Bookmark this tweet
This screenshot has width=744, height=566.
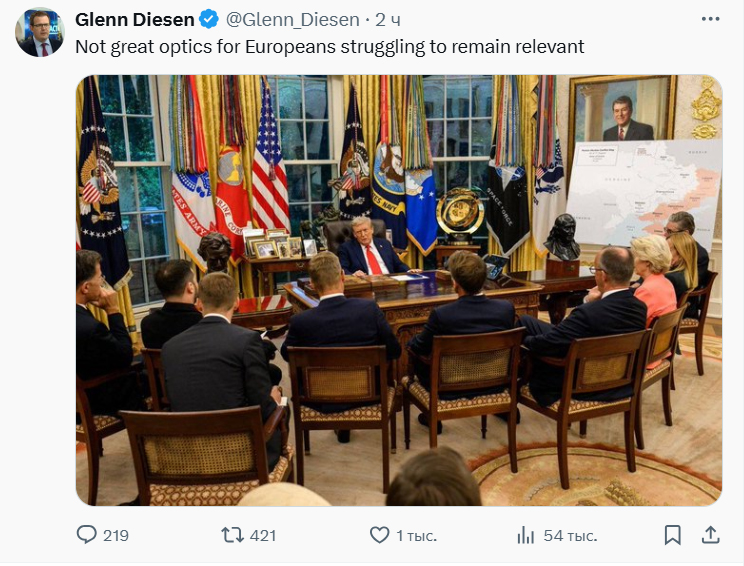pos(672,535)
